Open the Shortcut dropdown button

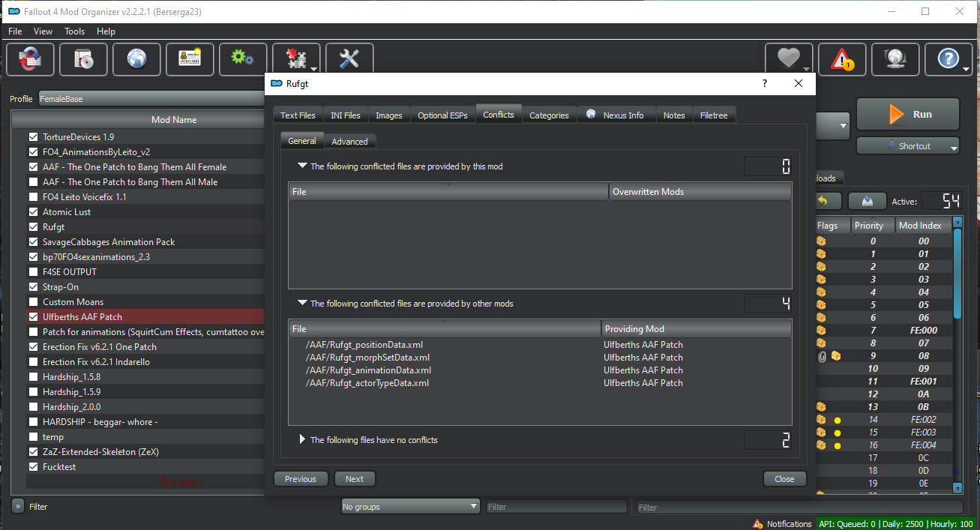pos(908,146)
